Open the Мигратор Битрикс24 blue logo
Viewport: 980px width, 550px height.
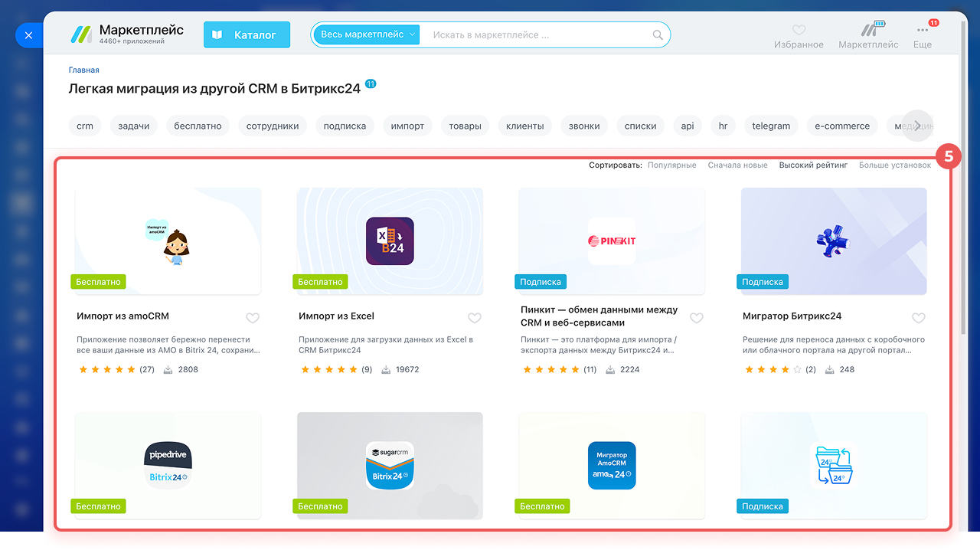coord(834,241)
